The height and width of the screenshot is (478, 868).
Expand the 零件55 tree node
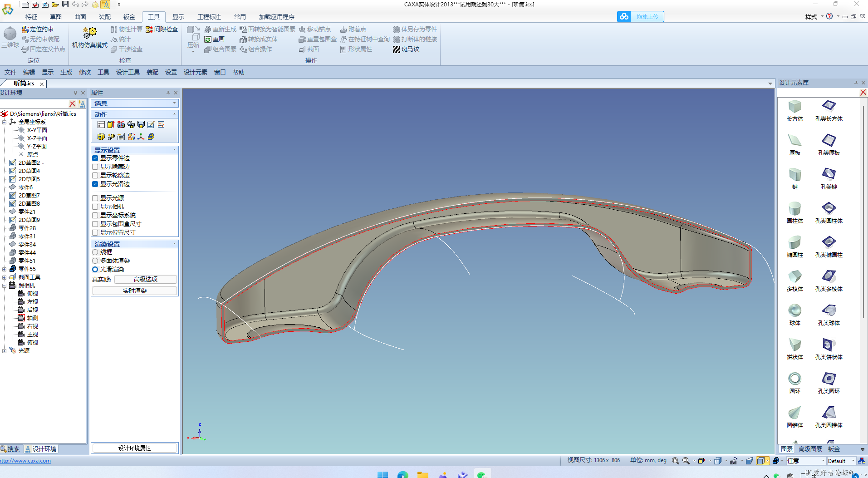5,269
